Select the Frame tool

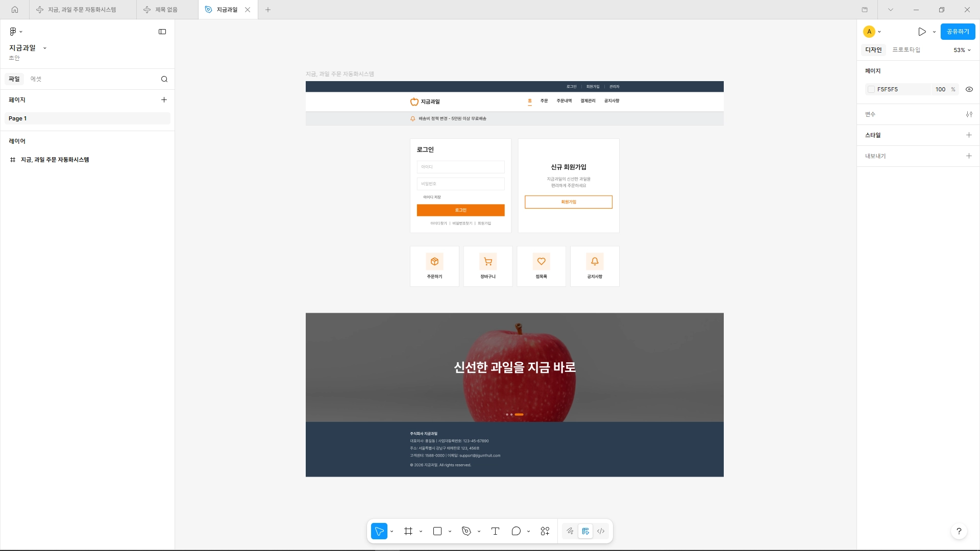[408, 531]
